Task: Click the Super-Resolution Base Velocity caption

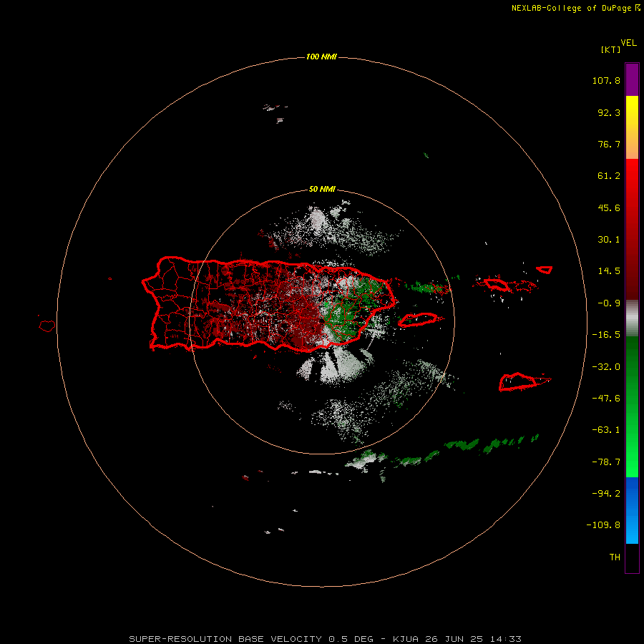Action: pos(326,639)
